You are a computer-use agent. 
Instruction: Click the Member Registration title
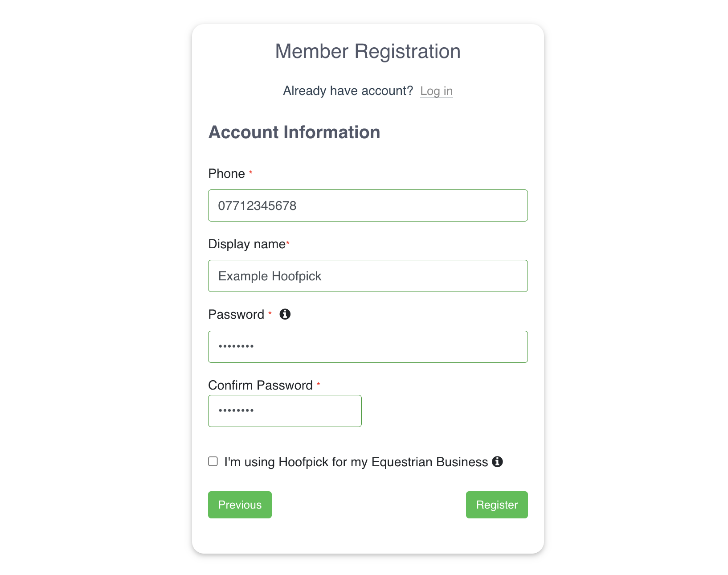[368, 51]
